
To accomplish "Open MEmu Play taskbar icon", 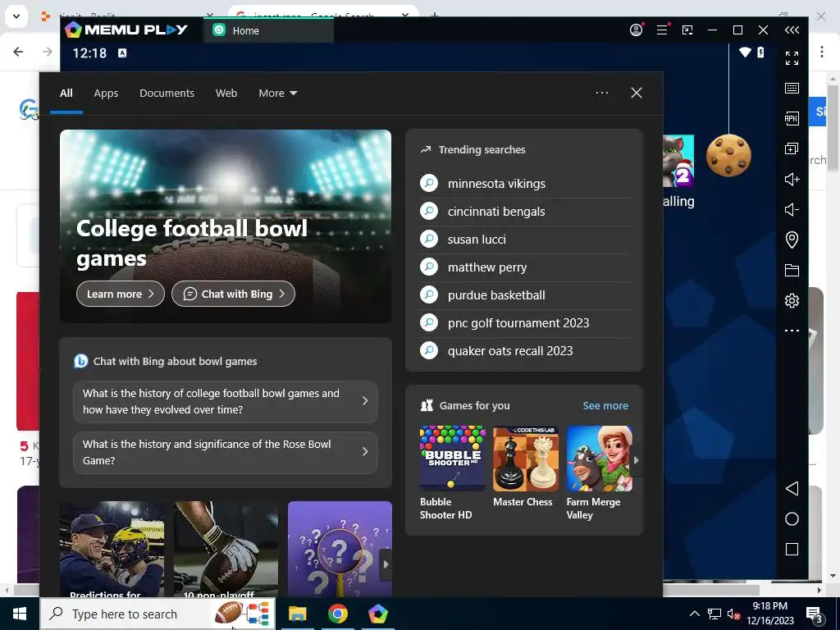I will (x=378, y=614).
